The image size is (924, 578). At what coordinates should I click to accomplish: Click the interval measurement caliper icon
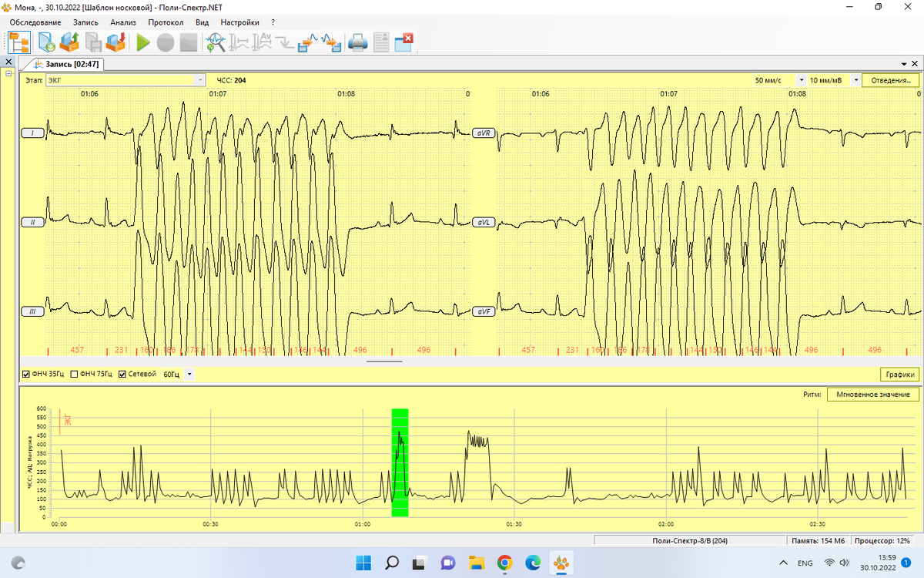(x=238, y=42)
